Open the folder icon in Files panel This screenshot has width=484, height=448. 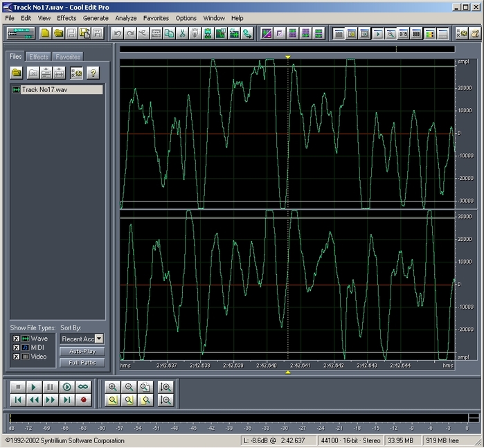(x=17, y=73)
